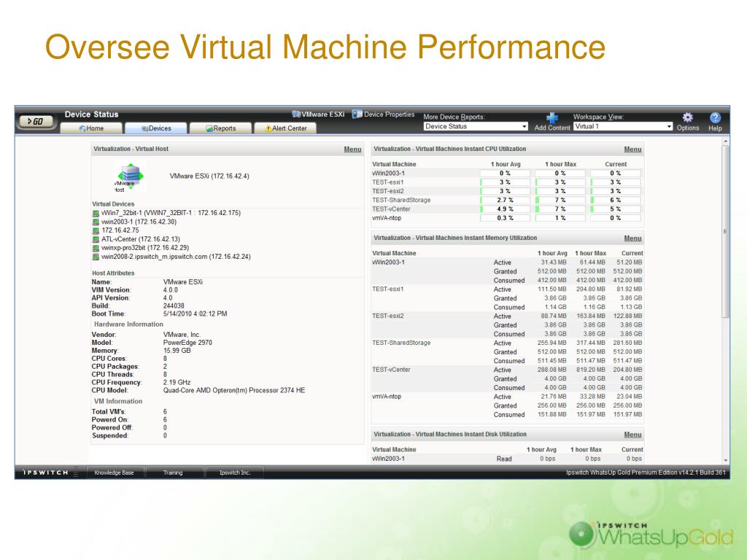Click TEST-SharedStorage Current CPU bar
Screen dimensions: 747x560
616,200
